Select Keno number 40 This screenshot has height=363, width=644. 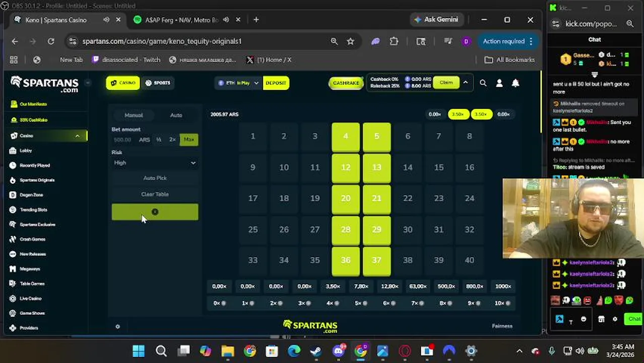point(470,261)
